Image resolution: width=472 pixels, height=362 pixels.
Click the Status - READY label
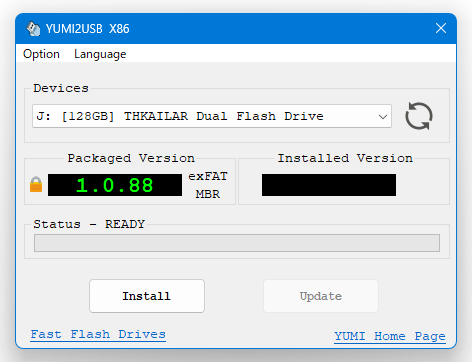click(x=89, y=224)
